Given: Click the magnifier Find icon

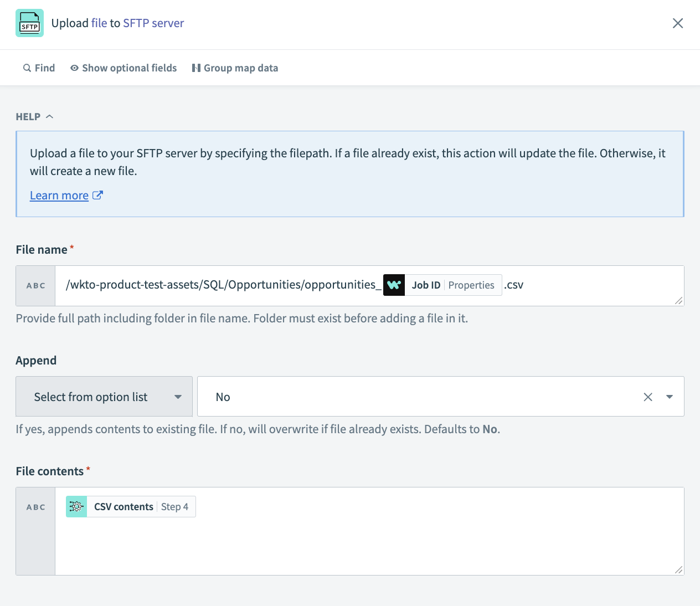Looking at the screenshot, I should pyautogui.click(x=27, y=68).
